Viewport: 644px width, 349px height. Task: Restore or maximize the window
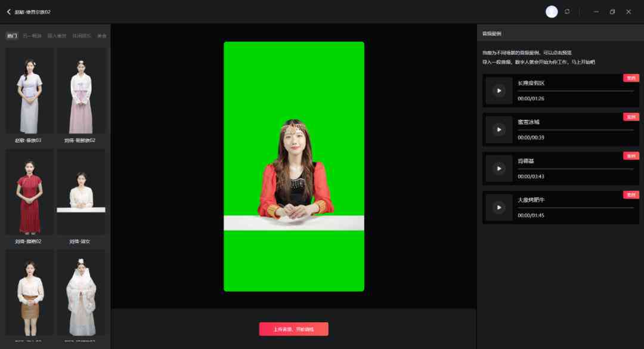tap(612, 12)
